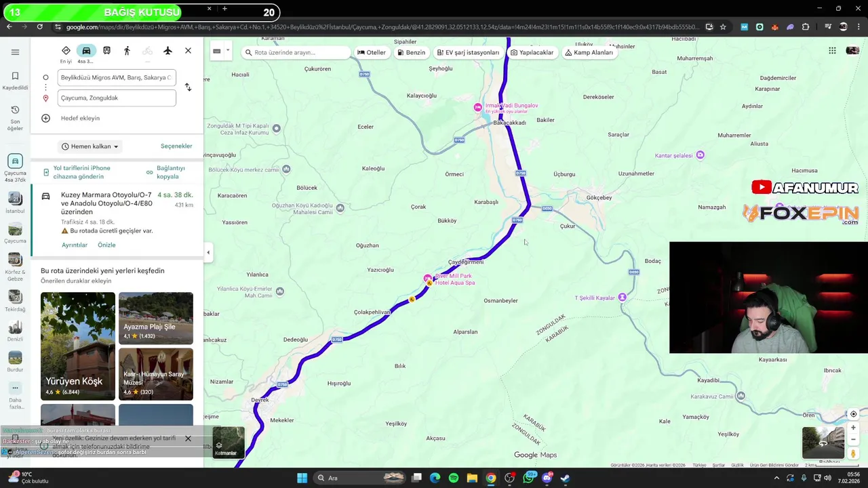Select walking travel mode
The height and width of the screenshot is (488, 868).
[127, 51]
